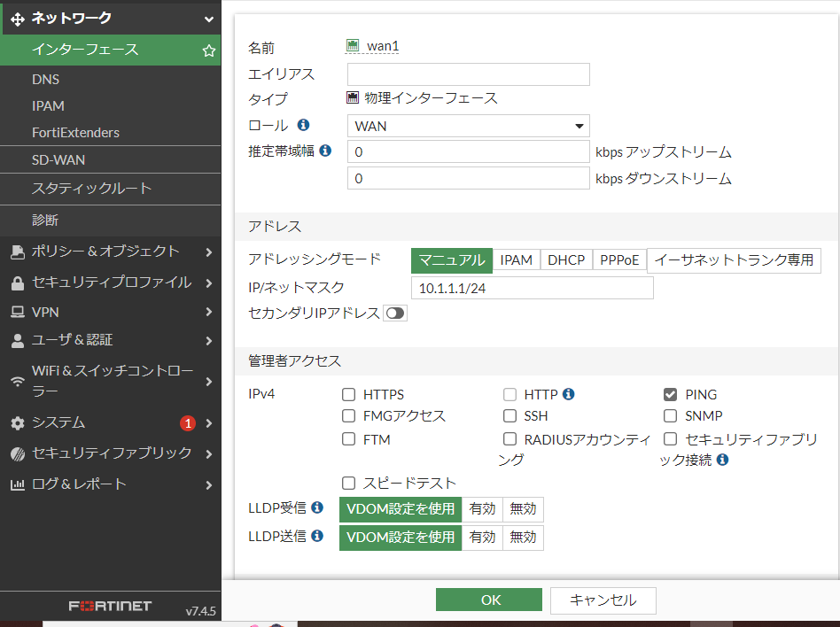Uncheck the PING access checkbox

670,394
